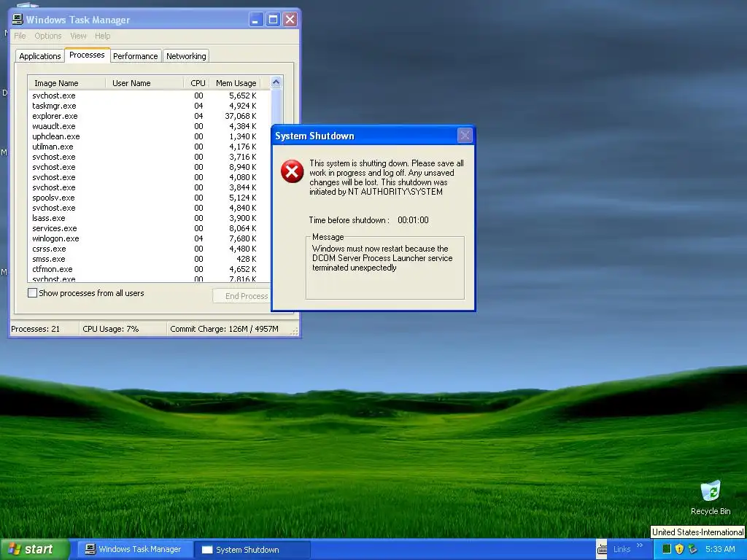
Task: Click the 37,068 K memory value
Action: tap(241, 116)
